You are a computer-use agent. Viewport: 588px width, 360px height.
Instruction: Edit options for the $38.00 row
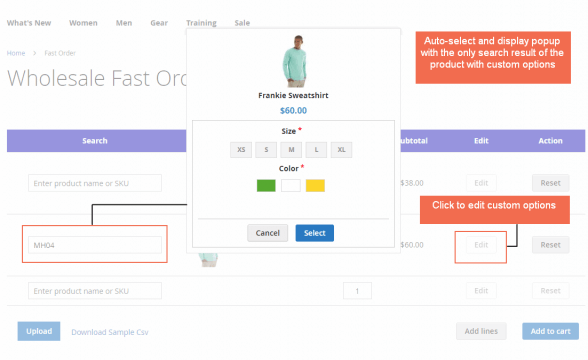tap(481, 183)
